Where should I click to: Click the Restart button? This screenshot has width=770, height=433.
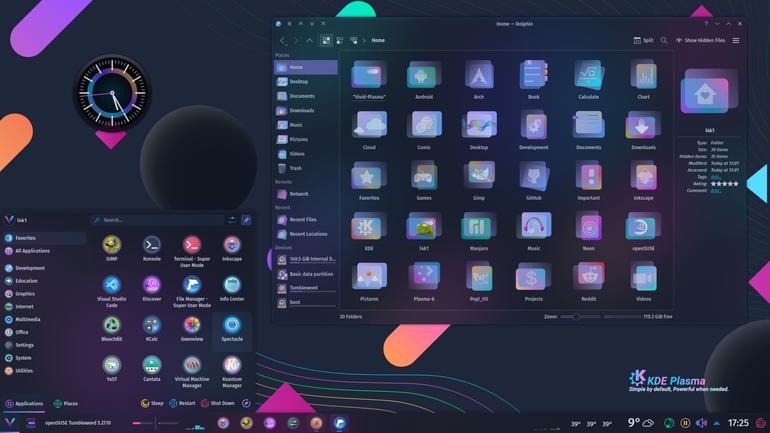point(182,404)
